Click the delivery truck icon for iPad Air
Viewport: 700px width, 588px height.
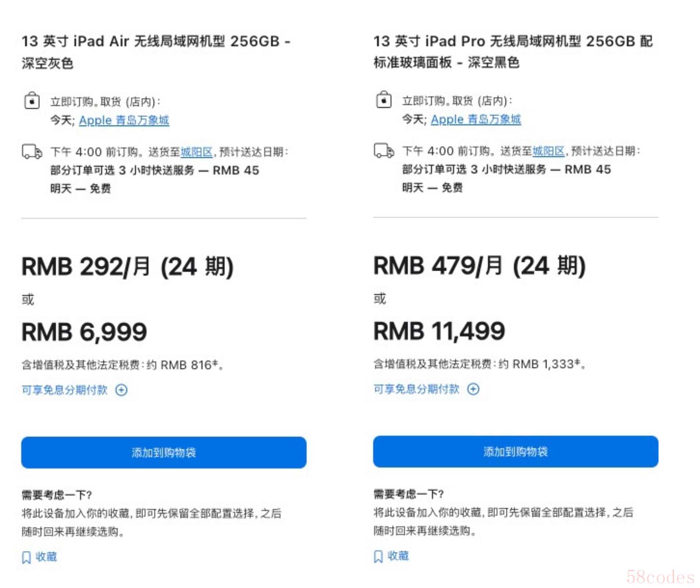click(32, 151)
